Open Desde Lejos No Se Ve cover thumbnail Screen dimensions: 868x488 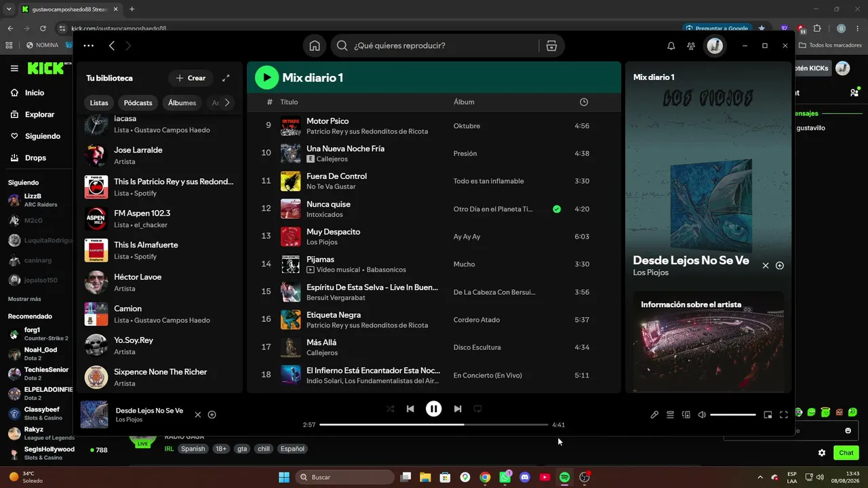pyautogui.click(x=94, y=415)
